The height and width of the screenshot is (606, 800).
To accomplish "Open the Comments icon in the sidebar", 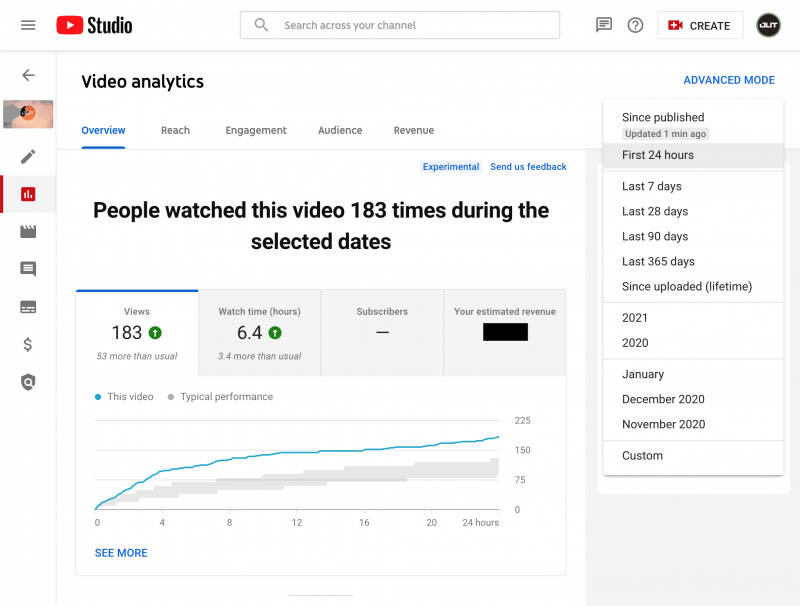I will (28, 269).
